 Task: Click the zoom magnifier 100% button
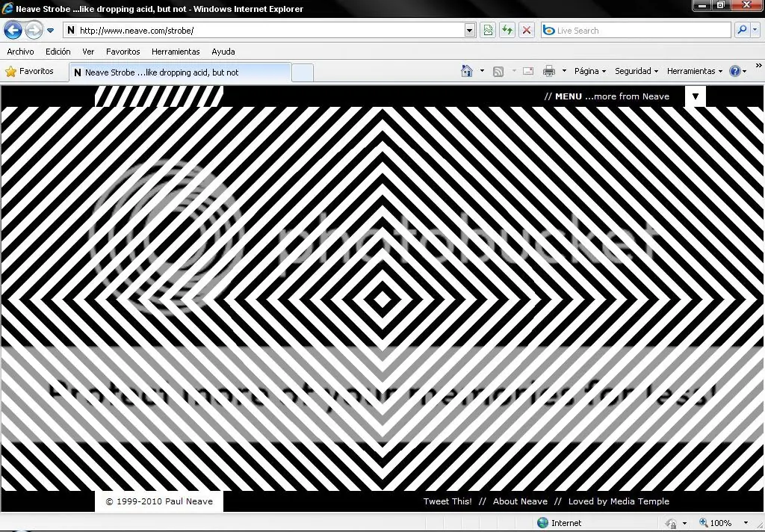coord(715,523)
